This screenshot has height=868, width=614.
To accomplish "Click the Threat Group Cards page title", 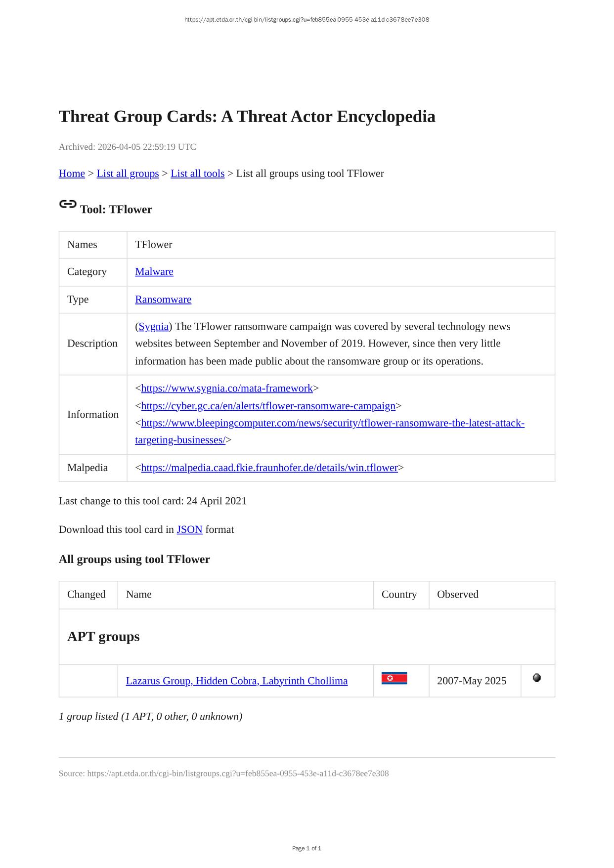I will pyautogui.click(x=247, y=117).
